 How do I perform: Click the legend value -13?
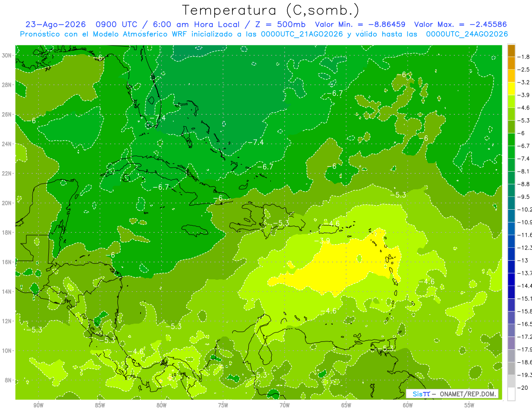tap(522, 260)
